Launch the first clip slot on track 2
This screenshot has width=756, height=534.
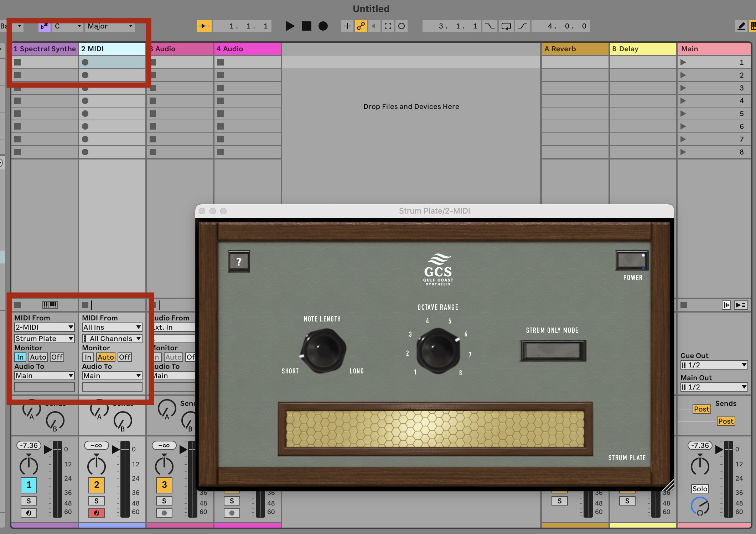pos(85,62)
